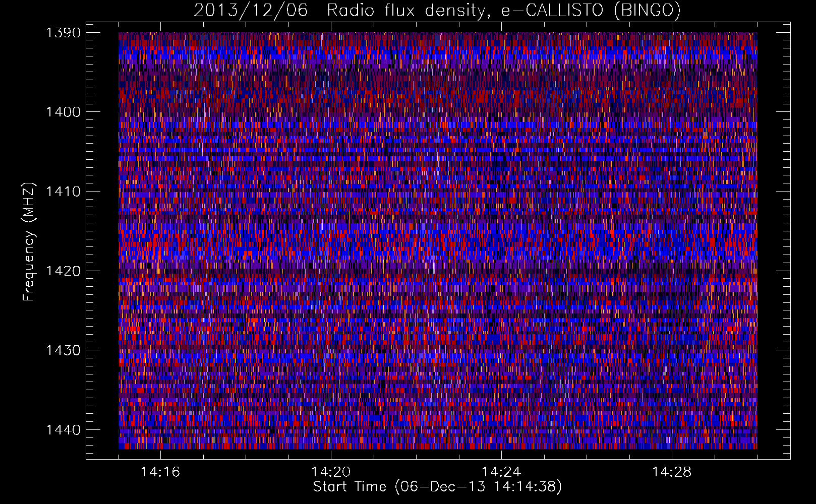Click the date "2013/12/06" in the title
The image size is (816, 504).
coord(251,11)
